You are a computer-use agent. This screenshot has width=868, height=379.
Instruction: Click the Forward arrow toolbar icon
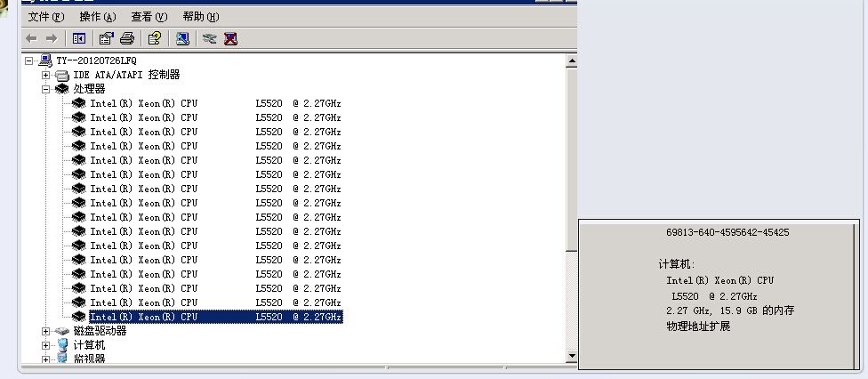(x=52, y=38)
